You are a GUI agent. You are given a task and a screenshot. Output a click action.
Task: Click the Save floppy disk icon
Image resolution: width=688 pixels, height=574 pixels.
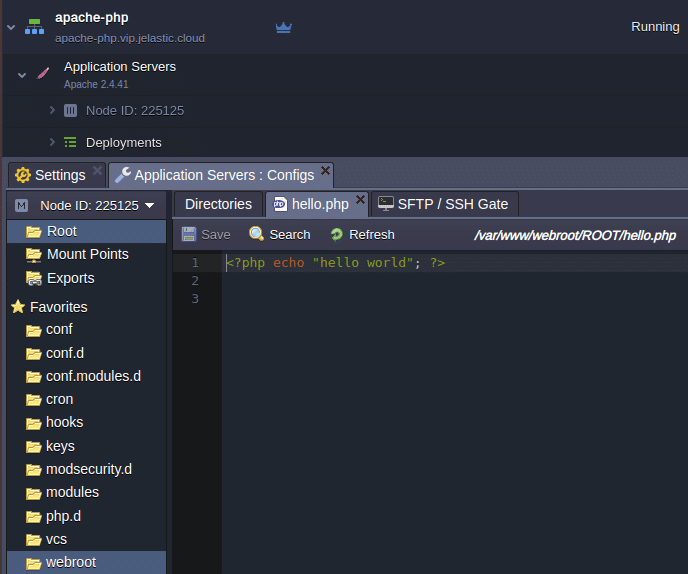click(189, 234)
